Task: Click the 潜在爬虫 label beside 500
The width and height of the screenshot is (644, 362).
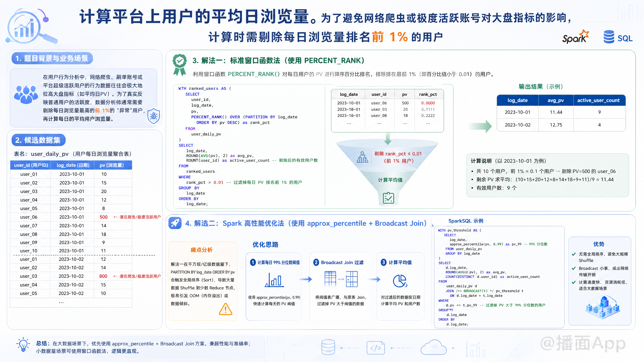Action: point(140,217)
